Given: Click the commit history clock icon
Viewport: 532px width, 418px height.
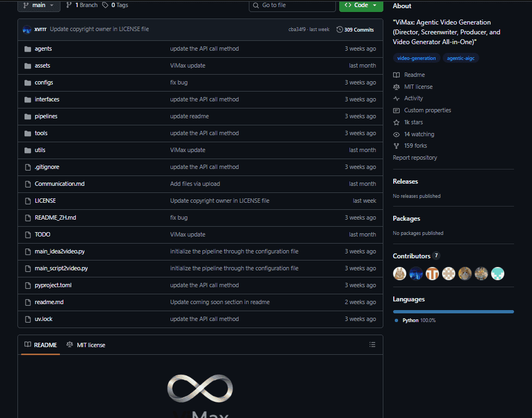Looking at the screenshot, I should [x=340, y=29].
